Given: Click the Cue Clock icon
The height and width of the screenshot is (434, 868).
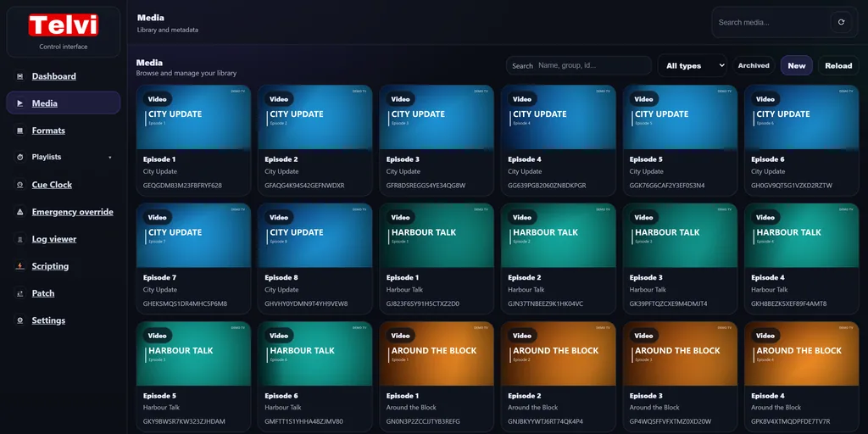Looking at the screenshot, I should click(x=20, y=185).
